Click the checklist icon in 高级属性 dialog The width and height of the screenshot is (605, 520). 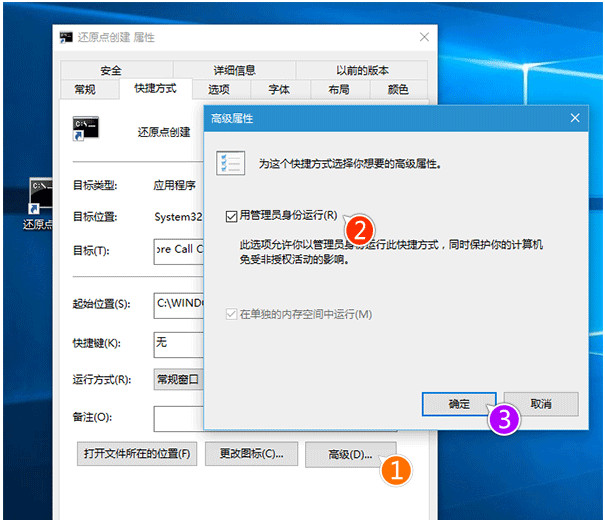tap(230, 163)
